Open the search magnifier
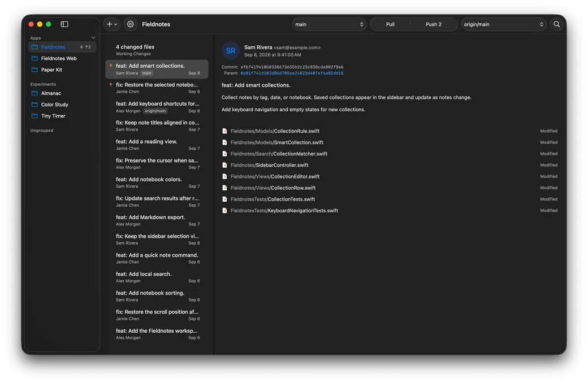Viewport: 588px width, 383px height. [x=556, y=24]
